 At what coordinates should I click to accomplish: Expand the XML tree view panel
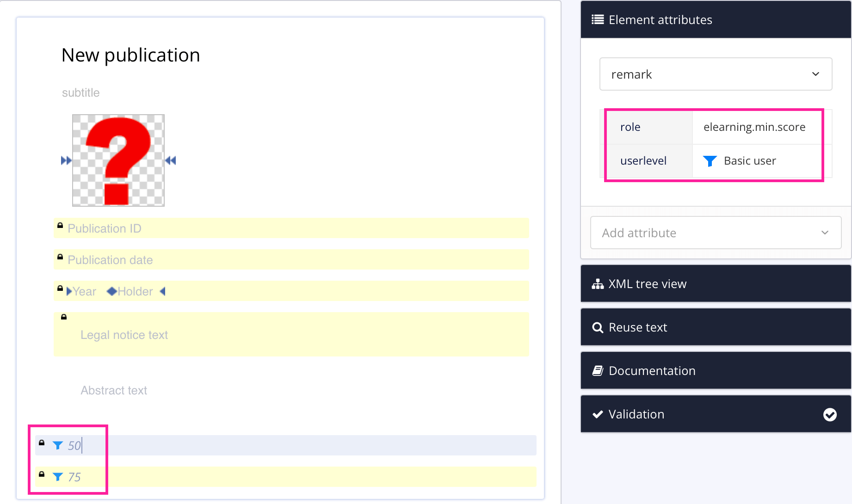716,284
